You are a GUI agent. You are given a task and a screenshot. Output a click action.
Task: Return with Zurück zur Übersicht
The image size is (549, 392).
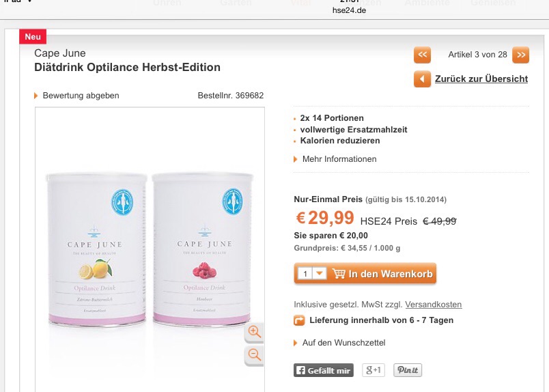tap(481, 79)
